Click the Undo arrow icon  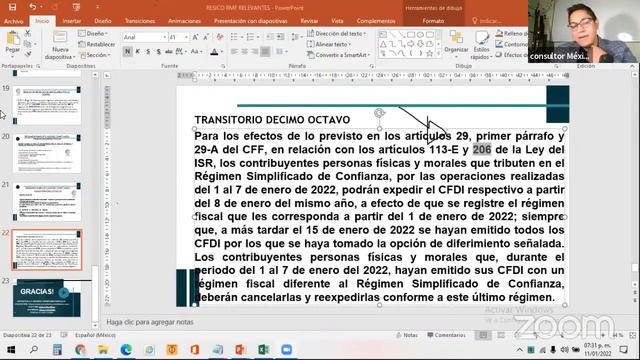pyautogui.click(x=32, y=7)
